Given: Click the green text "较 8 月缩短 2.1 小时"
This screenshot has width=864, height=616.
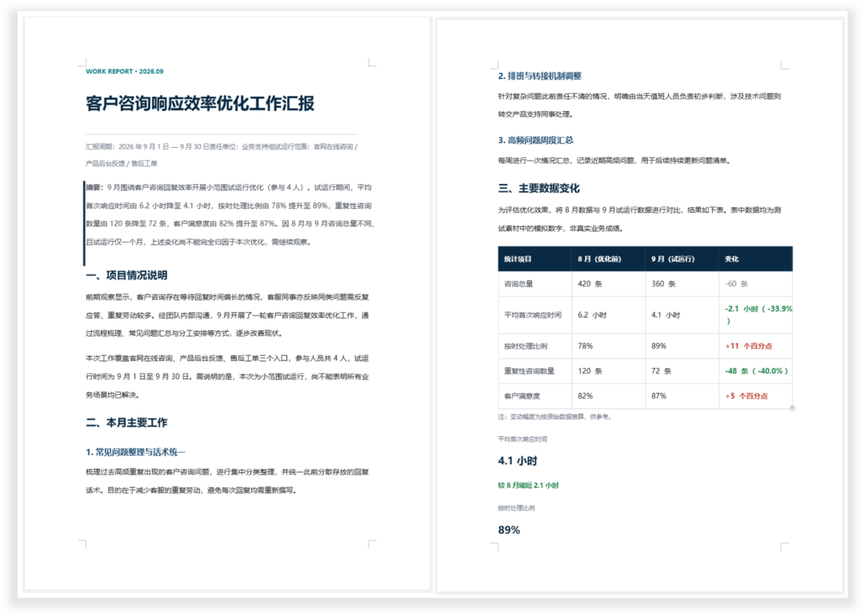Looking at the screenshot, I should (529, 486).
